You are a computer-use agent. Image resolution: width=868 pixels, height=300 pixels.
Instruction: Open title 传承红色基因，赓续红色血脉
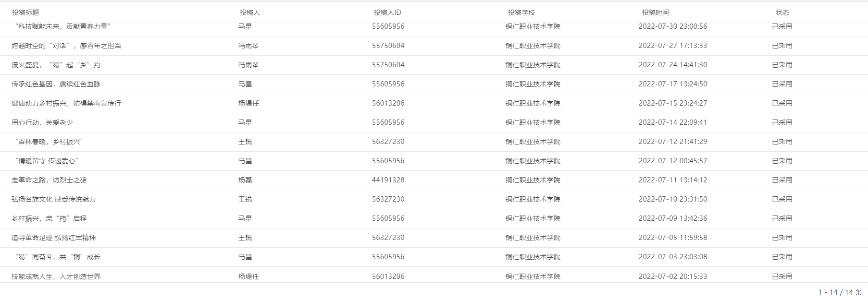pyautogui.click(x=56, y=84)
